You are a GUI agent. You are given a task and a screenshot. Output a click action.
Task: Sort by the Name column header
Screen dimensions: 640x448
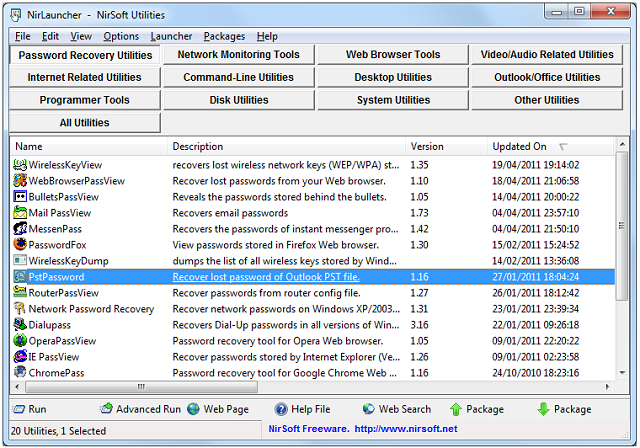tap(89, 146)
